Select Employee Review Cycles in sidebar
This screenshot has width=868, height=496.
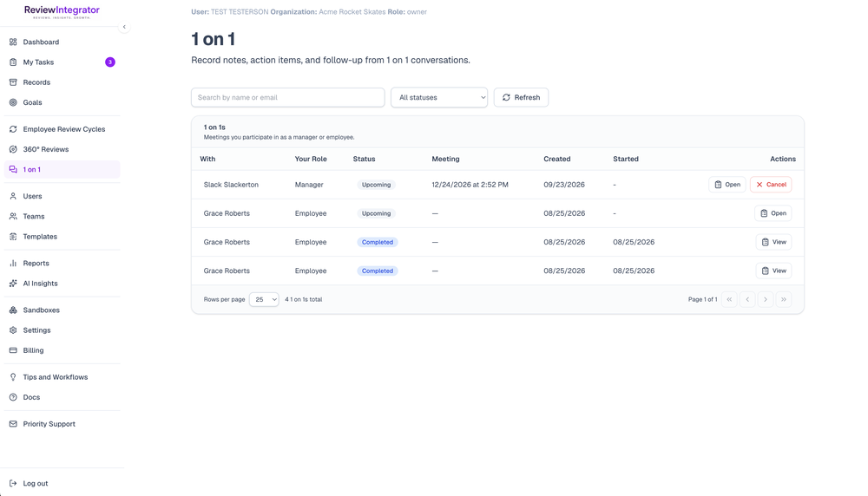[62, 129]
